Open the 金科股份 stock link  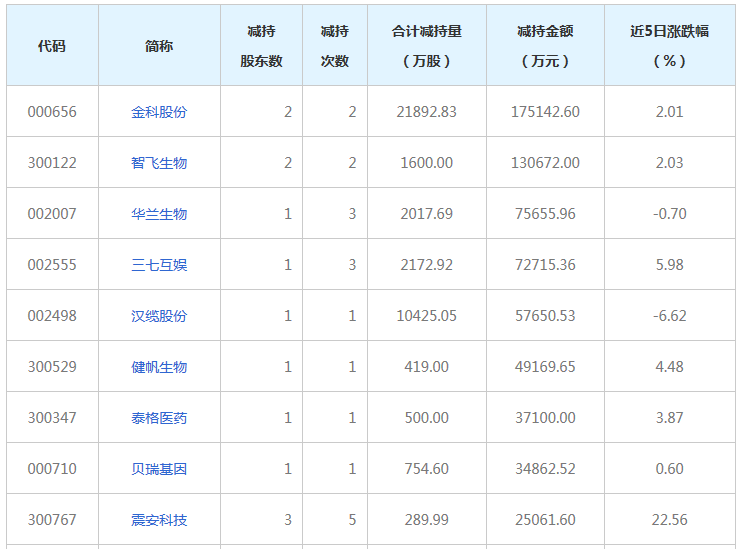(159, 112)
